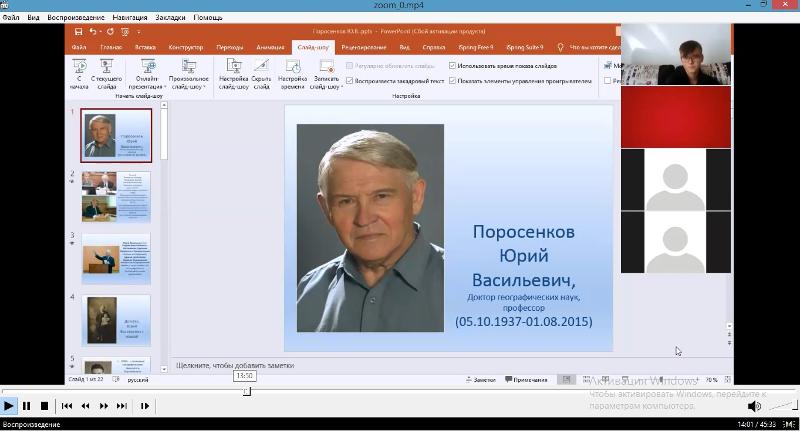This screenshot has height=431, width=800.
Task: Click the Заметки button in status bar
Action: (x=479, y=380)
